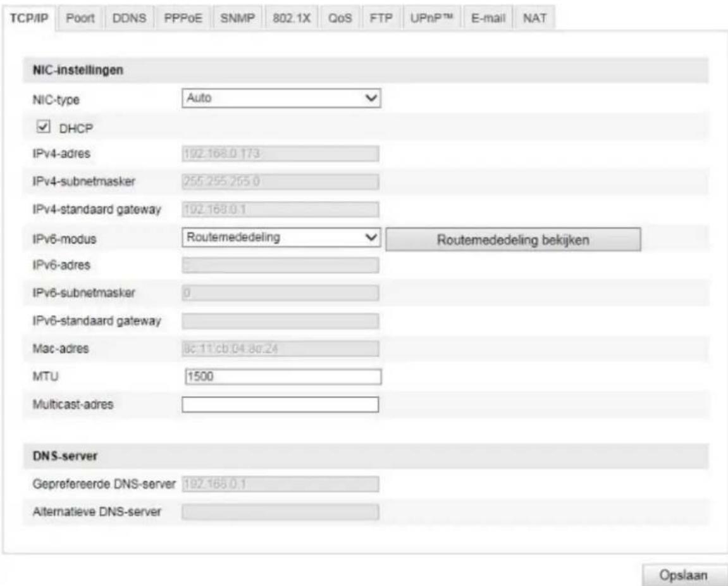Uncheck the DHCP checkbox

coord(43,127)
